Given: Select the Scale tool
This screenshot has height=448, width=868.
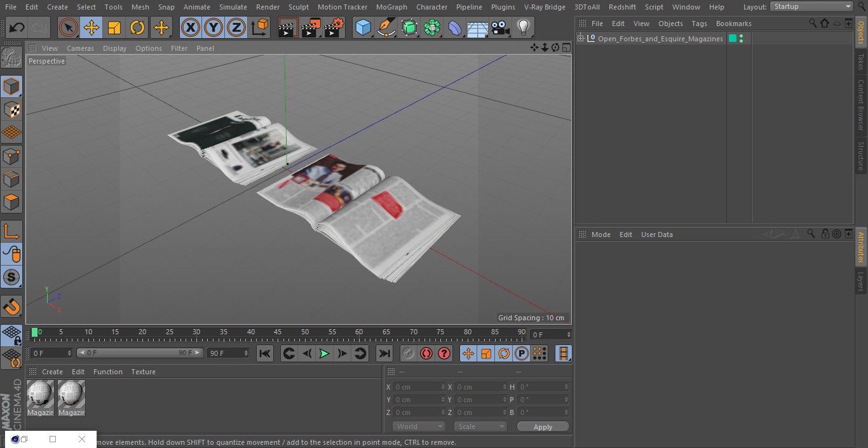Looking at the screenshot, I should pos(114,27).
